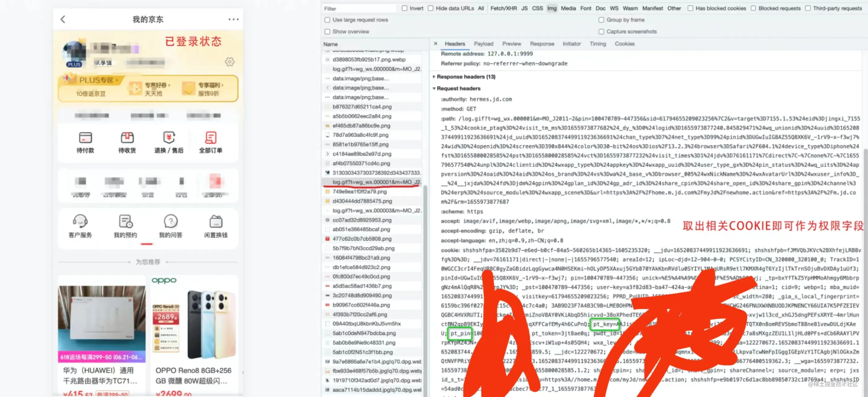
Task: Click the request list vertical scrollbar
Action: point(425,290)
